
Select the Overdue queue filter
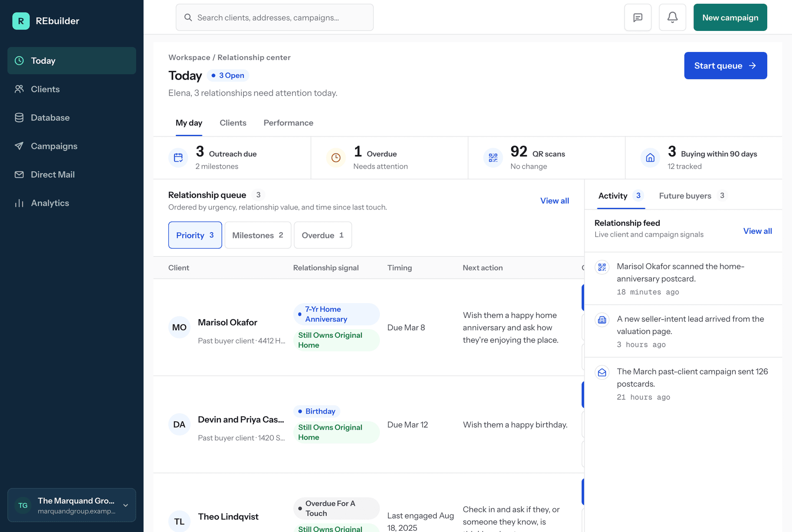click(x=323, y=235)
